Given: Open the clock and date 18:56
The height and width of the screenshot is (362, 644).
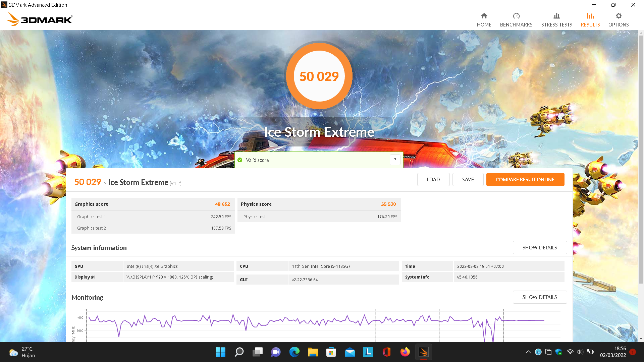Looking at the screenshot, I should point(613,352).
